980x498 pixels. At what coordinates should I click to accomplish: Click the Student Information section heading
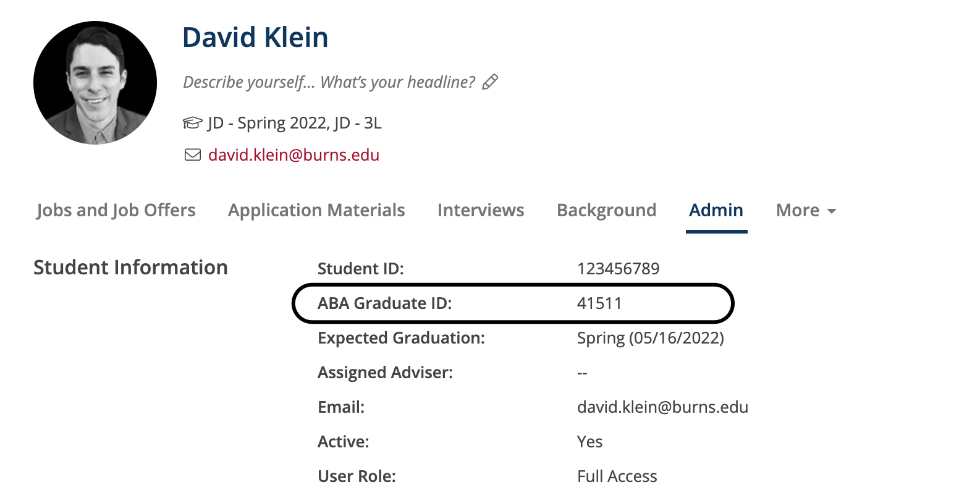130,268
